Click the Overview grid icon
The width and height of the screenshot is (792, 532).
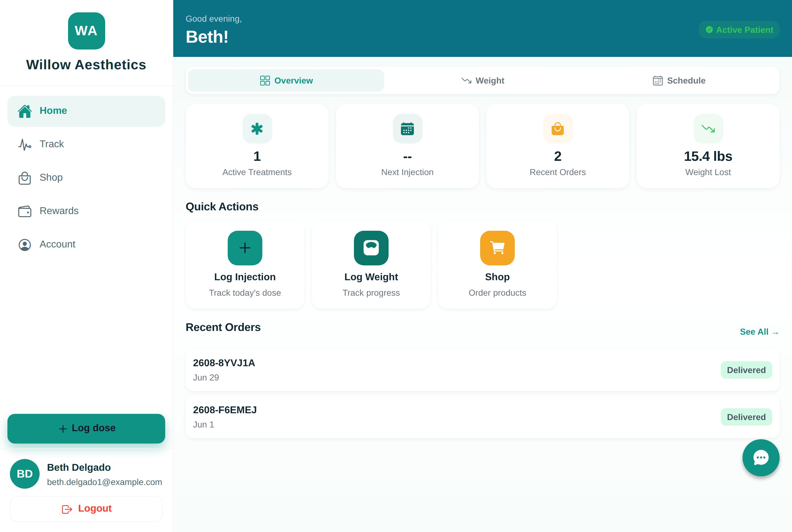(x=265, y=81)
